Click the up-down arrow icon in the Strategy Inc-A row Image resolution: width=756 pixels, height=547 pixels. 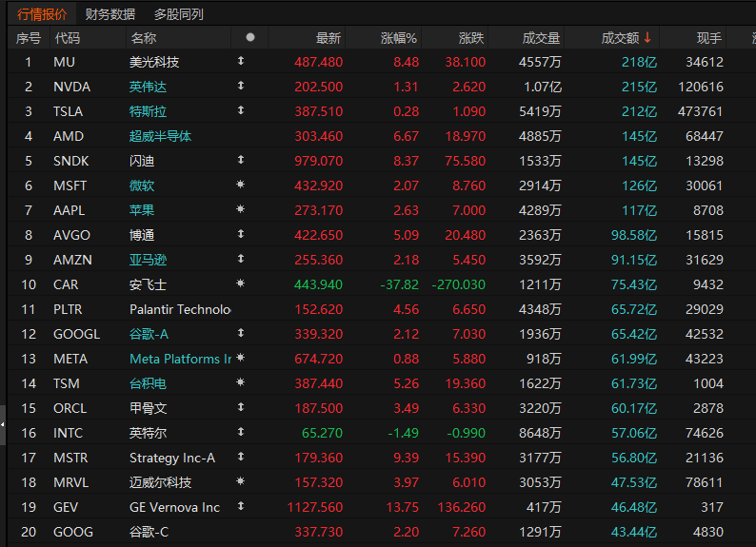tap(241, 457)
